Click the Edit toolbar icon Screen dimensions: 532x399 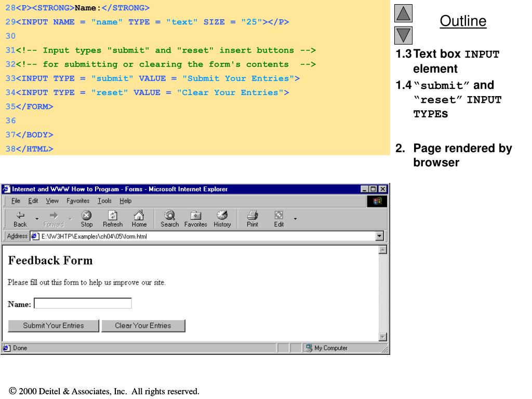click(278, 215)
